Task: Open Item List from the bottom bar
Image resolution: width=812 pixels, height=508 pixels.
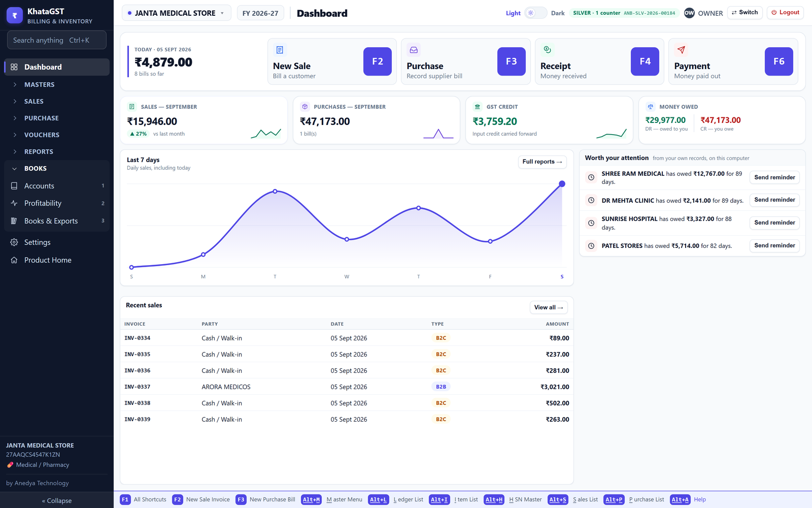Action: 454,500
